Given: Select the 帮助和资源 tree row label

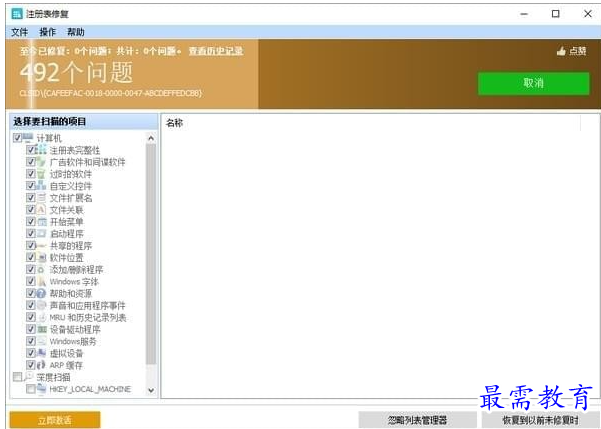Looking at the screenshot, I should [x=71, y=294].
